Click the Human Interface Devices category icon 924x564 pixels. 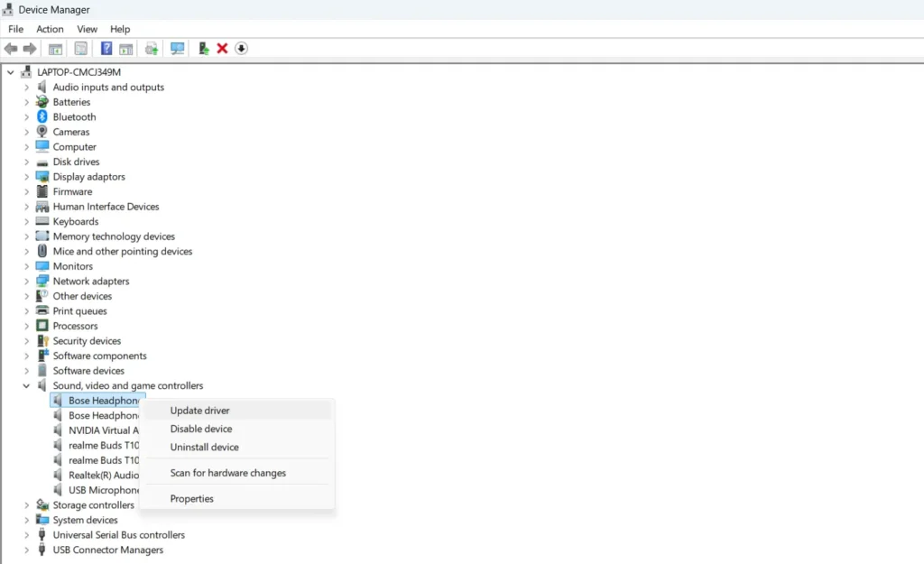coord(42,207)
